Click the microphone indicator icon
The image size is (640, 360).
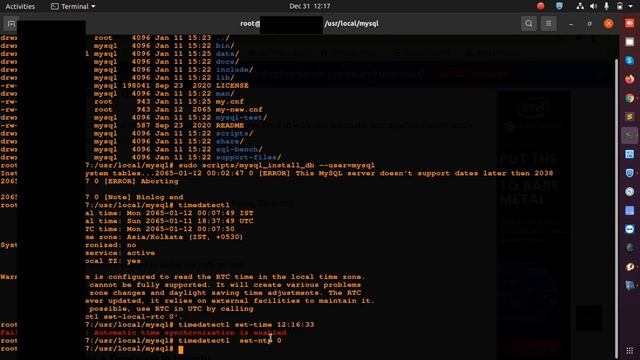click(606, 6)
